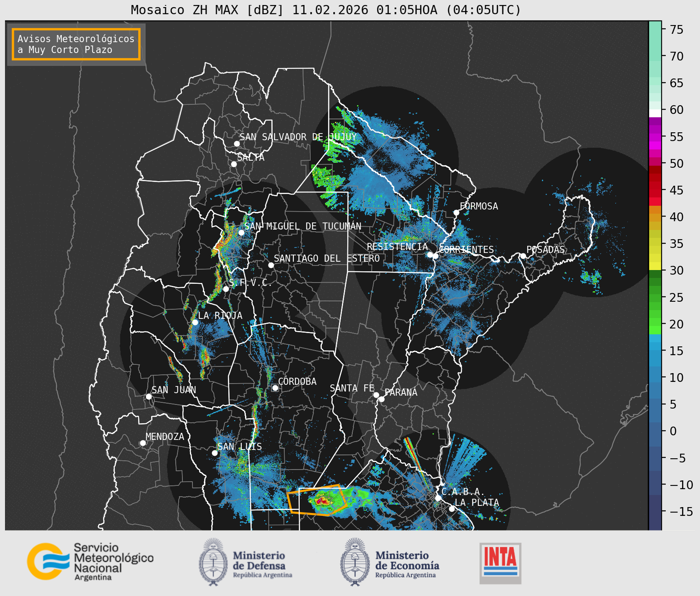Select the SAN LUIS city label
Viewport: 700px width, 596px height.
point(240,447)
